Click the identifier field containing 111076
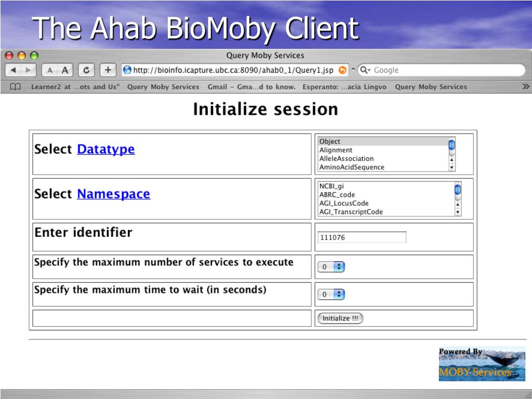Viewport: 532px width, 399px height. (x=362, y=237)
